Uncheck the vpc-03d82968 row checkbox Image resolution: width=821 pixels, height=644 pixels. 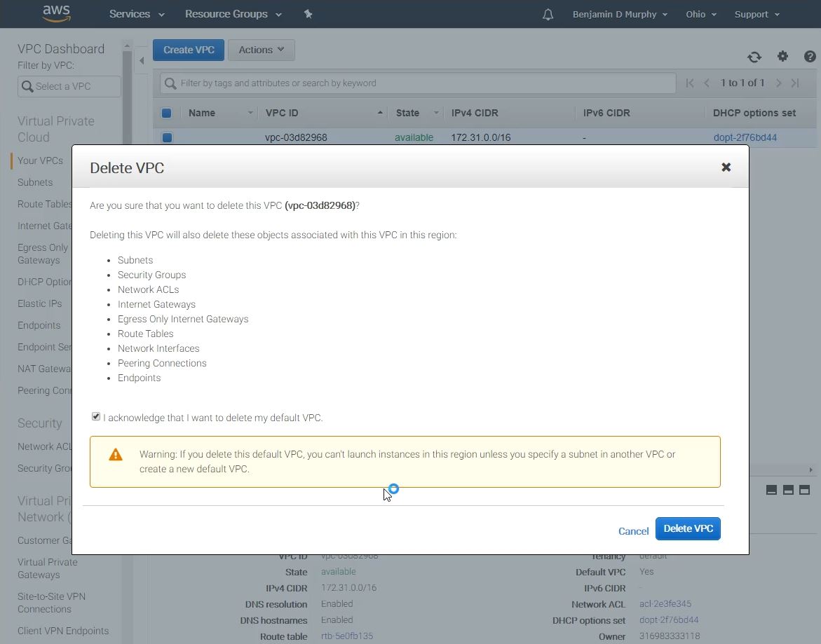(x=167, y=137)
